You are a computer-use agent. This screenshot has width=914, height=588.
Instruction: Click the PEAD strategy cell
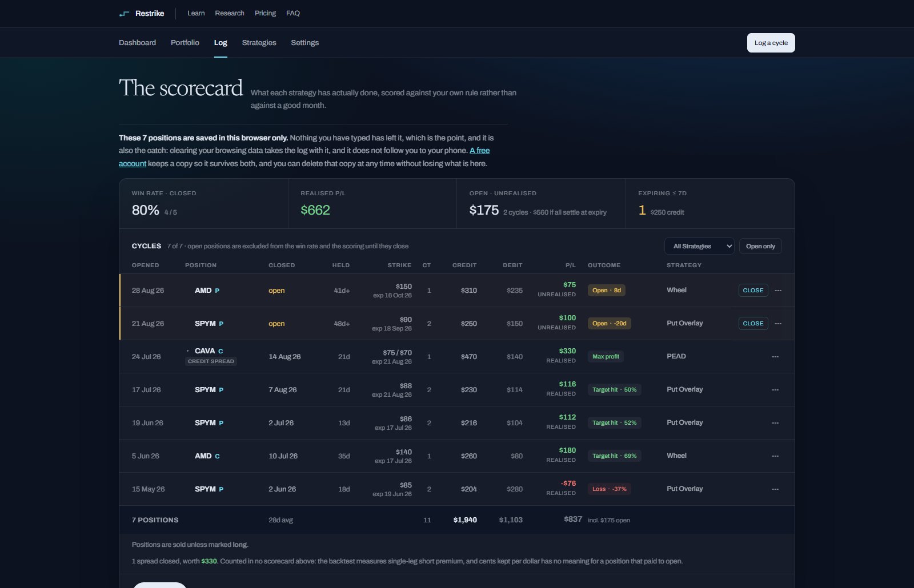676,356
